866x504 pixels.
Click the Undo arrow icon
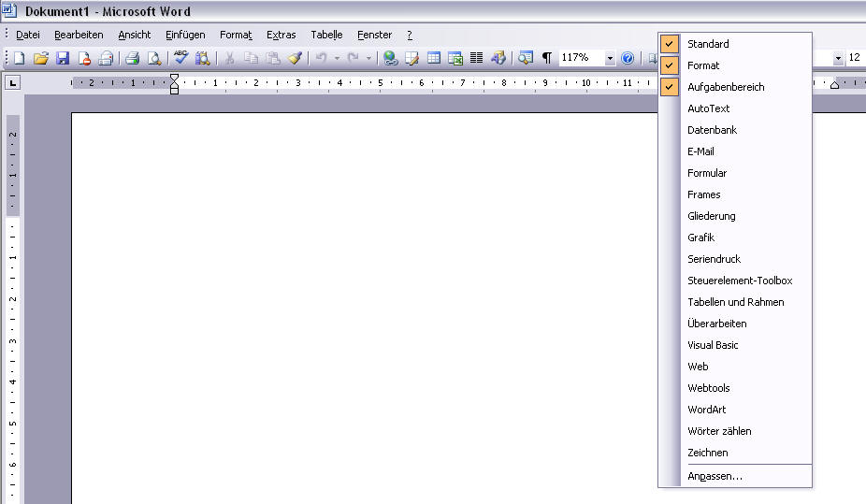tap(321, 57)
